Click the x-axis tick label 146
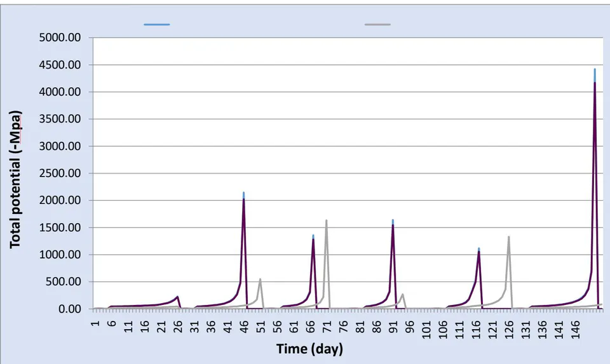This screenshot has width=610, height=364. 576,330
